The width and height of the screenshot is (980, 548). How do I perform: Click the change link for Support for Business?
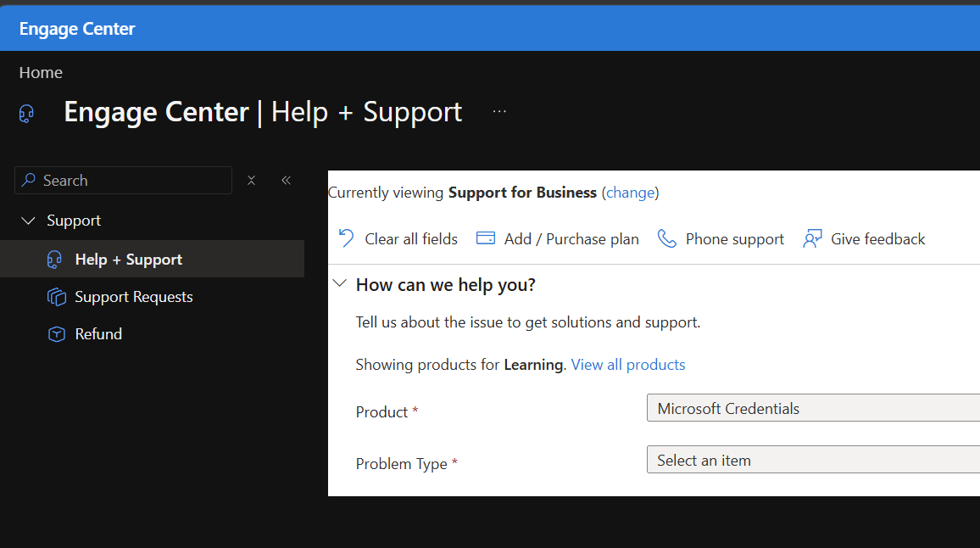pyautogui.click(x=630, y=193)
